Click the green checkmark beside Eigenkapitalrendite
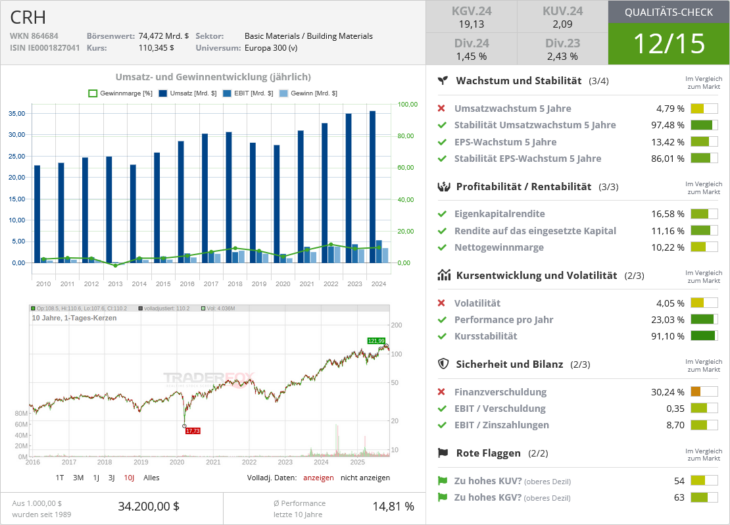The image size is (730, 525). [x=442, y=213]
